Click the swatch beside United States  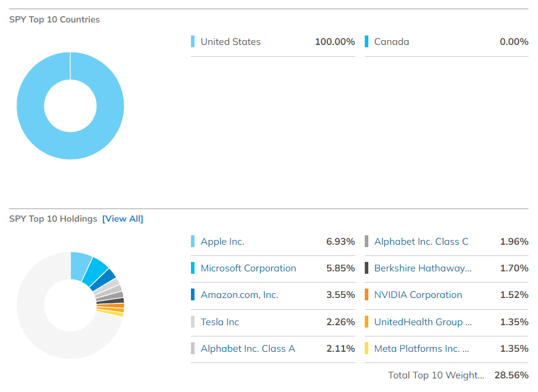[x=193, y=41]
